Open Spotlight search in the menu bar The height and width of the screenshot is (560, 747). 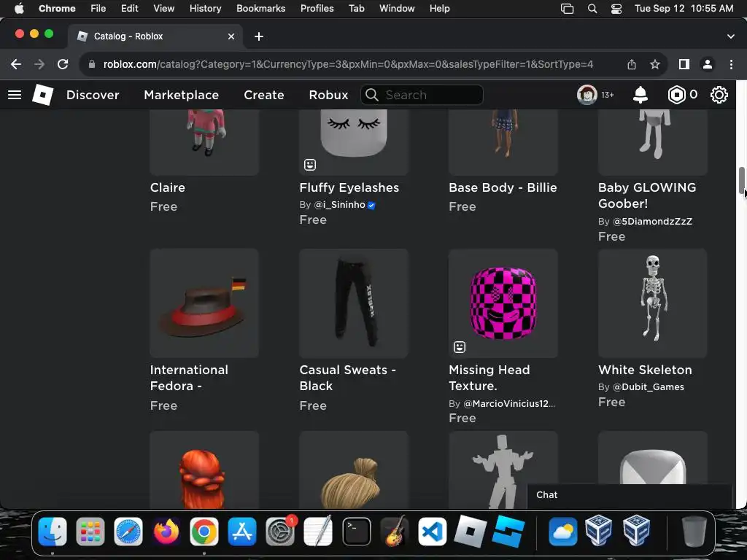592,9
